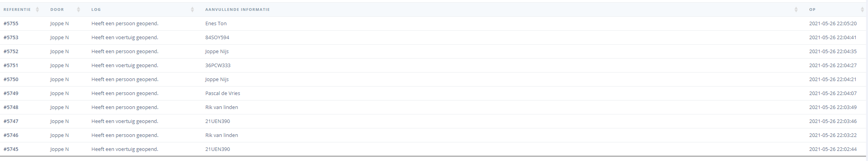Click reference number #5750

(11, 80)
